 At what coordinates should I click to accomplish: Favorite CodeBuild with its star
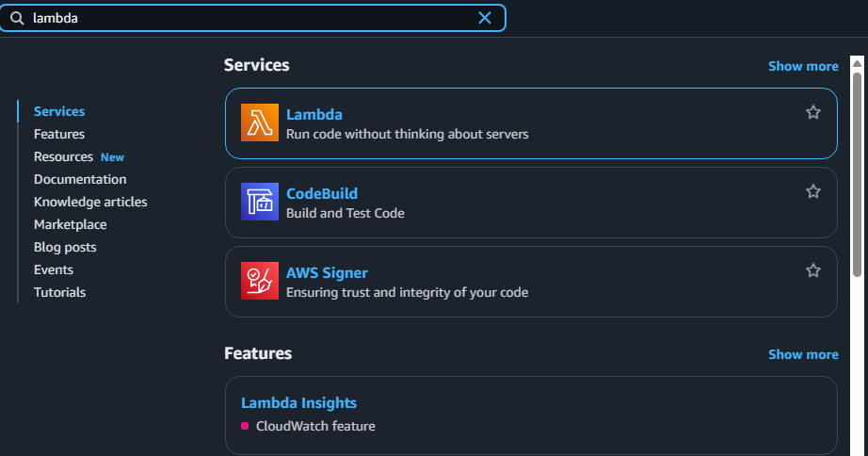[813, 191]
